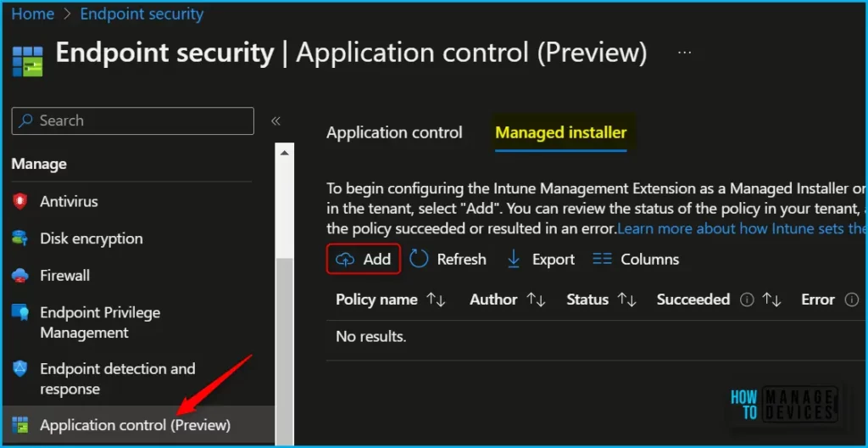Sort by Succeeded column arrows
The width and height of the screenshot is (868, 448).
click(771, 300)
